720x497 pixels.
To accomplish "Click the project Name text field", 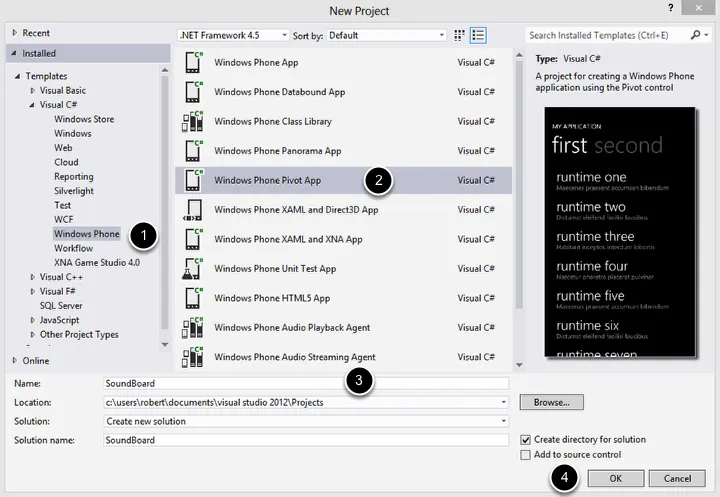I will (x=305, y=383).
